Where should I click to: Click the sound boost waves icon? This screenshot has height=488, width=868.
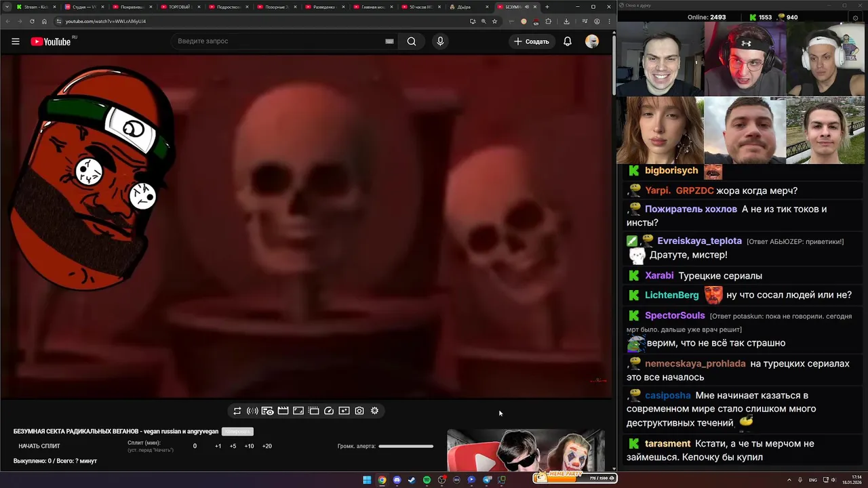click(252, 411)
